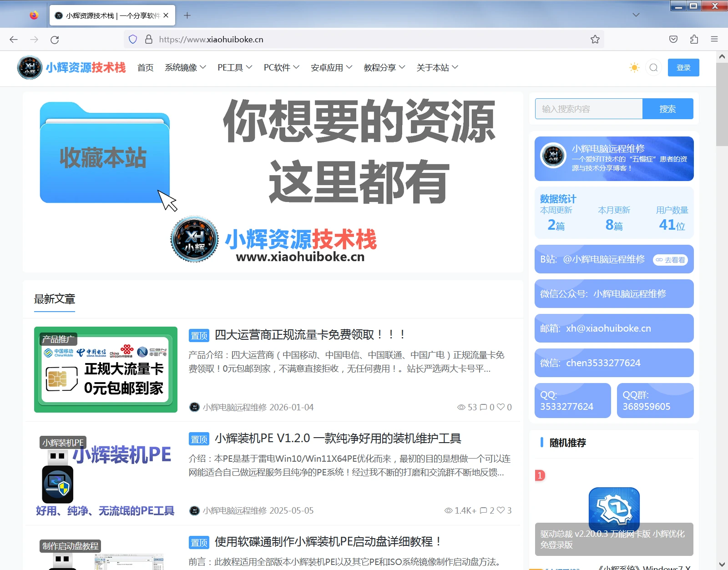Click the magnifier search icon in header
The image size is (728, 570).
tap(654, 68)
